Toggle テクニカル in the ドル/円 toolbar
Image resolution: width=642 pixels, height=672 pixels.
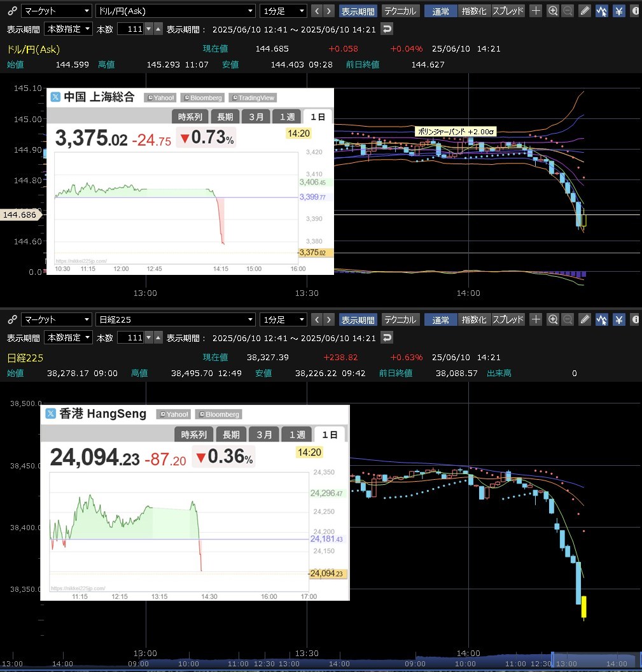400,11
